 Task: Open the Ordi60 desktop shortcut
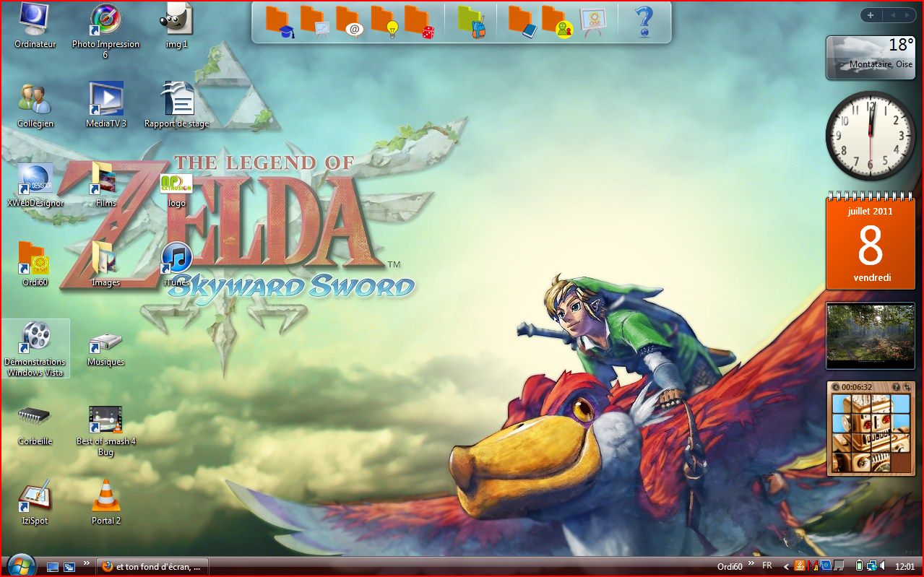(x=35, y=264)
